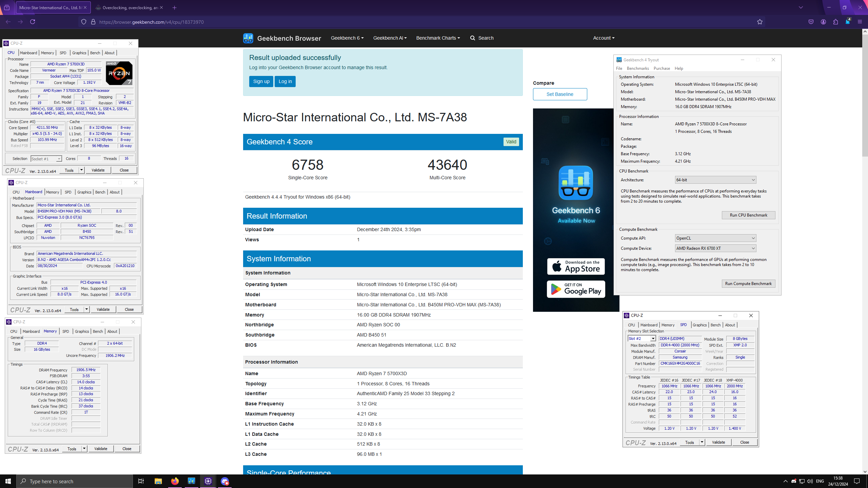This screenshot has width=868, height=488.
Task: Bookmark this page with star icon
Action: click(760, 22)
